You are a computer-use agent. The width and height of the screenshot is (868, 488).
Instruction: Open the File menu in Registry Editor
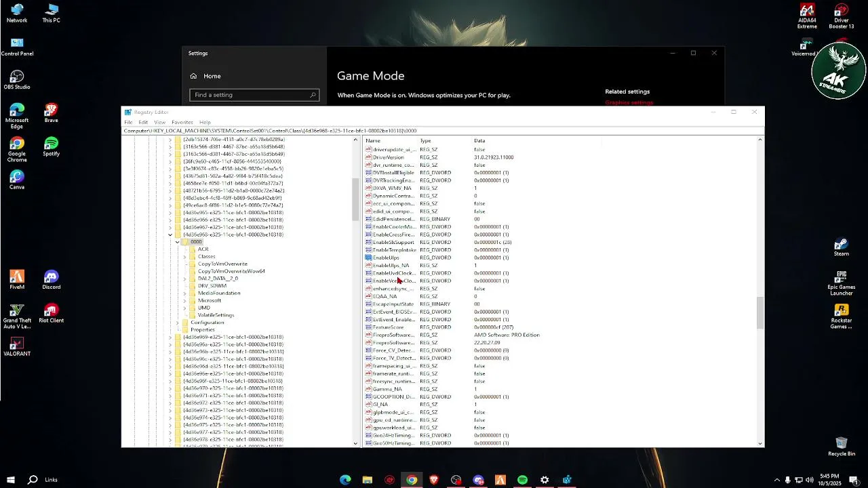[128, 122]
